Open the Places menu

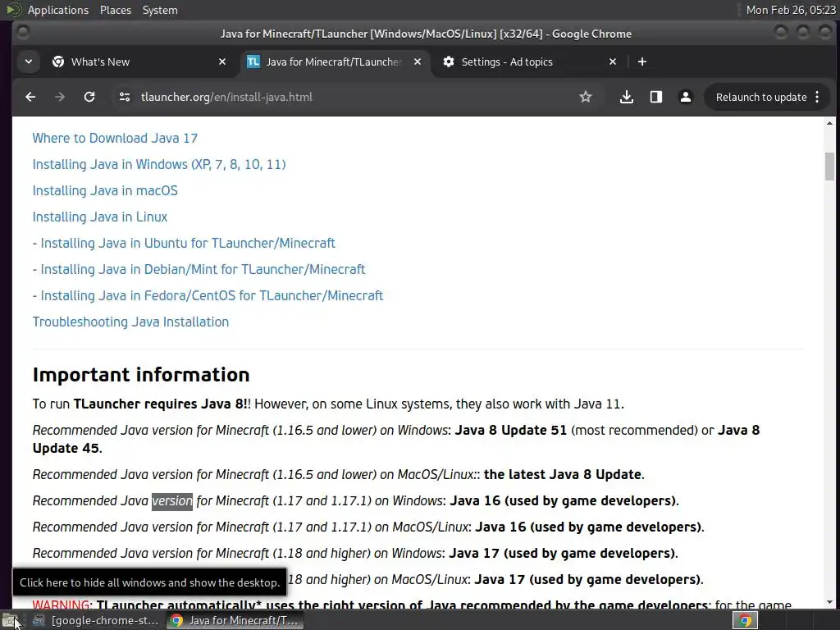[x=115, y=10]
